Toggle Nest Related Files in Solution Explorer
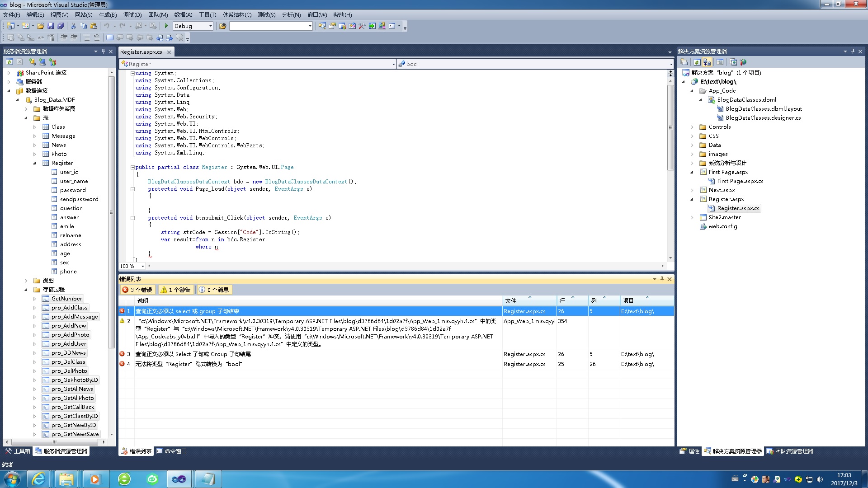The image size is (868, 488). (x=707, y=62)
